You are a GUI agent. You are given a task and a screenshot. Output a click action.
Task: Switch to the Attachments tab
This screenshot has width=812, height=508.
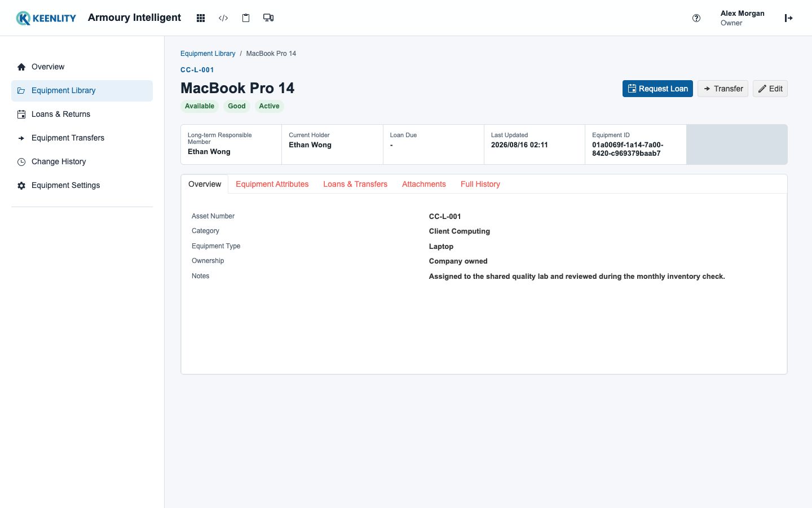click(424, 184)
